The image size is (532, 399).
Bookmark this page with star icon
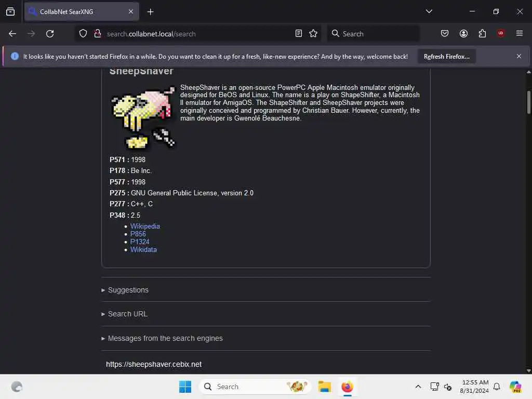coord(313,34)
